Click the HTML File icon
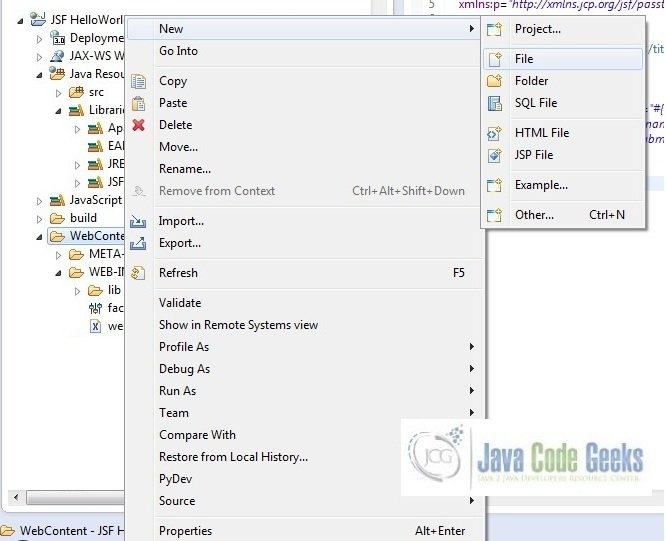Image resolution: width=666 pixels, height=541 pixels. click(x=494, y=133)
